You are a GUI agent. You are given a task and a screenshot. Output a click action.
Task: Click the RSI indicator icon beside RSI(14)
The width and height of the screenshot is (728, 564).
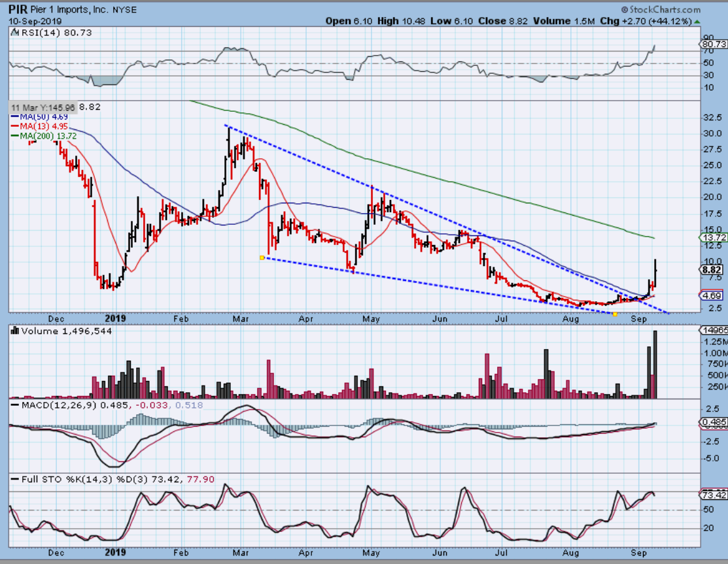click(15, 33)
